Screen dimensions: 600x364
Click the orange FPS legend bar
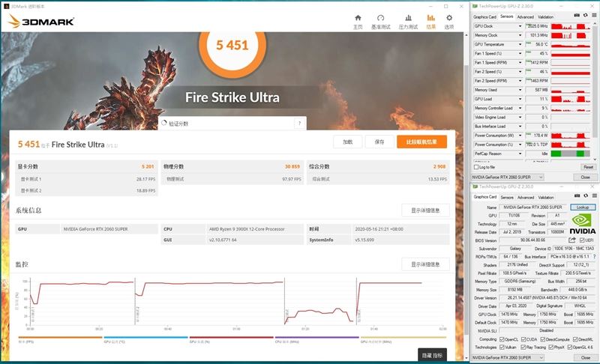pyautogui.click(x=60, y=337)
